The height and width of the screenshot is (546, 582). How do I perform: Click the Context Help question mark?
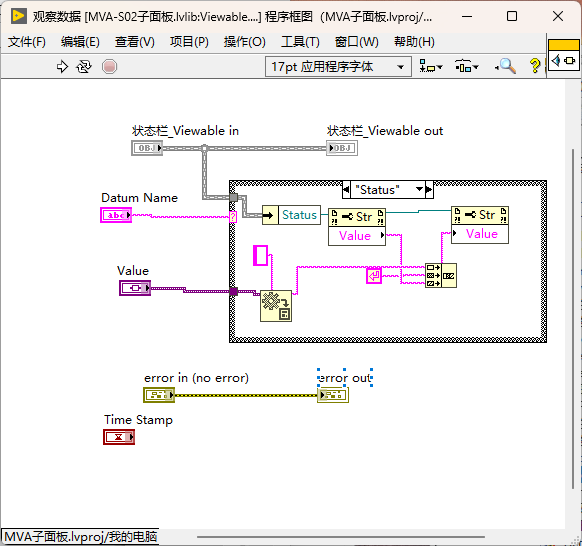tap(534, 66)
